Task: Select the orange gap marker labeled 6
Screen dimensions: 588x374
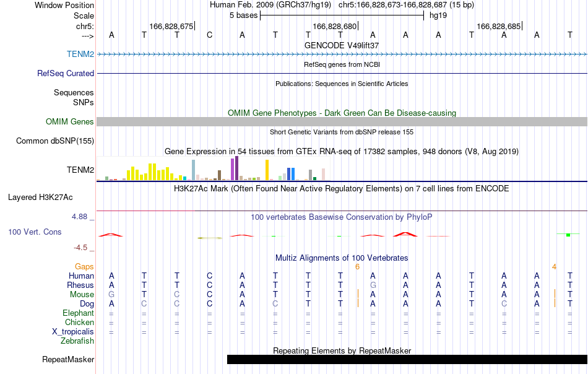Action: pyautogui.click(x=357, y=267)
